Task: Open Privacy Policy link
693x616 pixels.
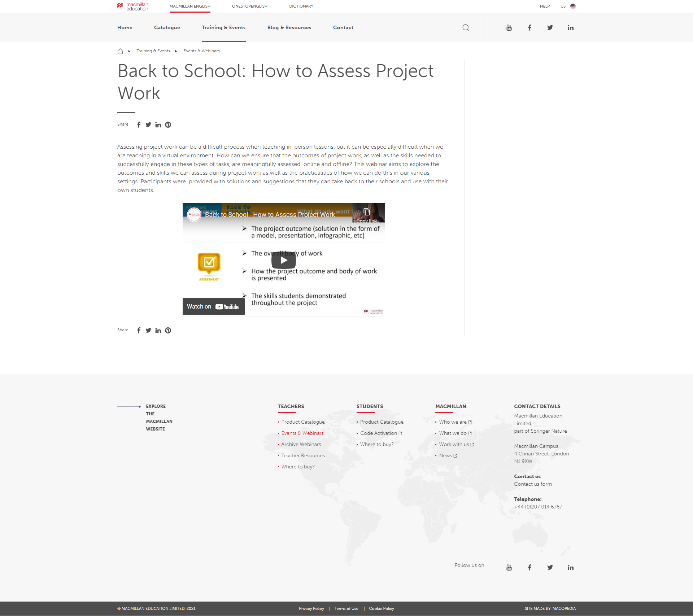Action: [311, 609]
